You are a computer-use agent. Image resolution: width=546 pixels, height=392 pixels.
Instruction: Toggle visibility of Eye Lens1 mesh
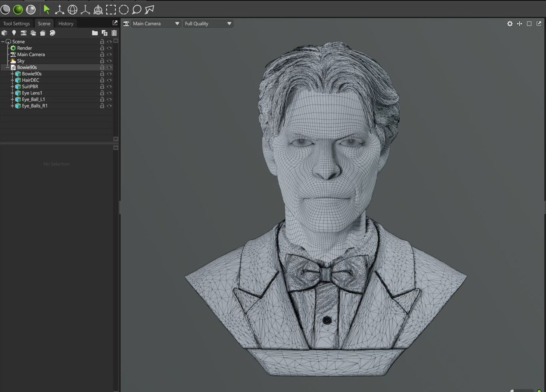[109, 93]
